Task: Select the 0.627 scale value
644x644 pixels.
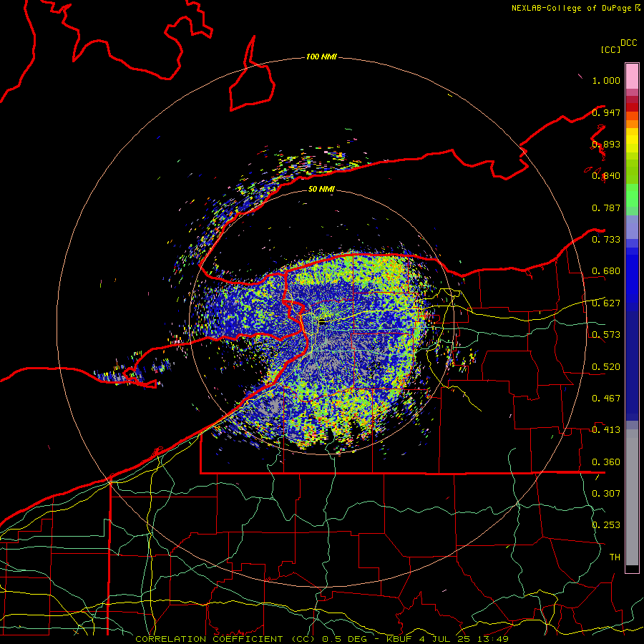Action: point(606,303)
